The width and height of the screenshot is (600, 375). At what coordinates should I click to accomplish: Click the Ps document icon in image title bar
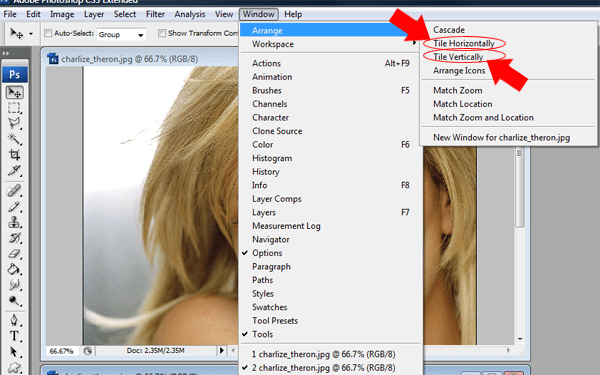click(x=53, y=59)
